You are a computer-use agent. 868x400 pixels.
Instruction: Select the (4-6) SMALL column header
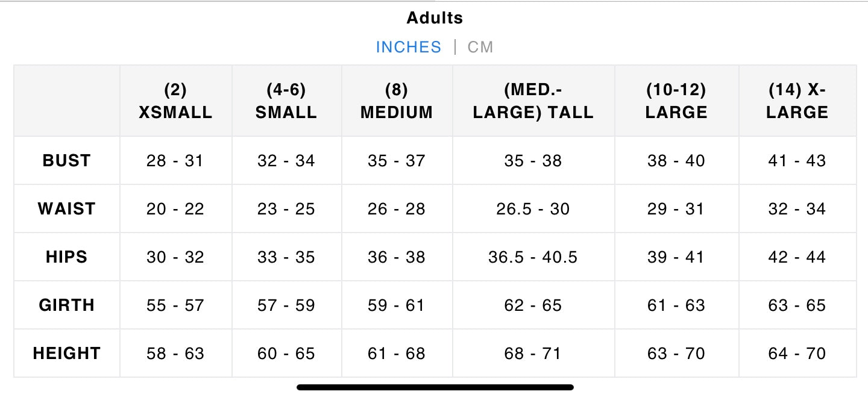click(286, 101)
